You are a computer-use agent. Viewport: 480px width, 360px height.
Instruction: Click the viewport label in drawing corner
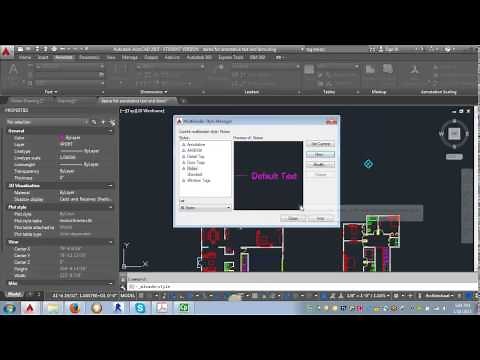[142, 111]
